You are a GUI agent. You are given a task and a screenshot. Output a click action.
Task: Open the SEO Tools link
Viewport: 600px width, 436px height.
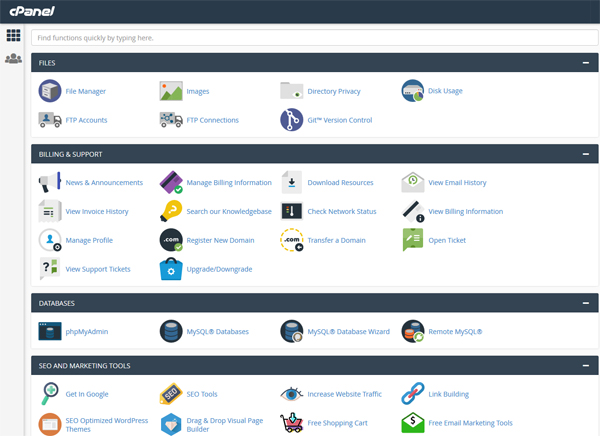tap(202, 394)
